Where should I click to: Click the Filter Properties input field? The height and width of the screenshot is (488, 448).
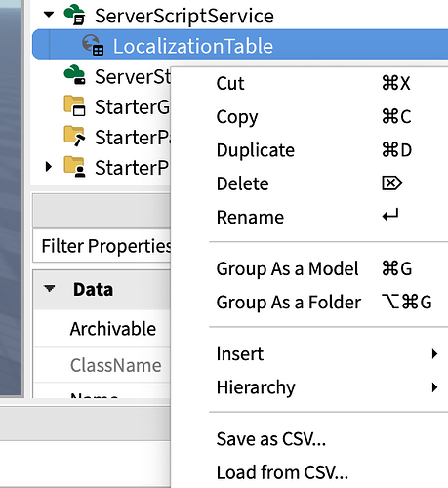click(102, 246)
